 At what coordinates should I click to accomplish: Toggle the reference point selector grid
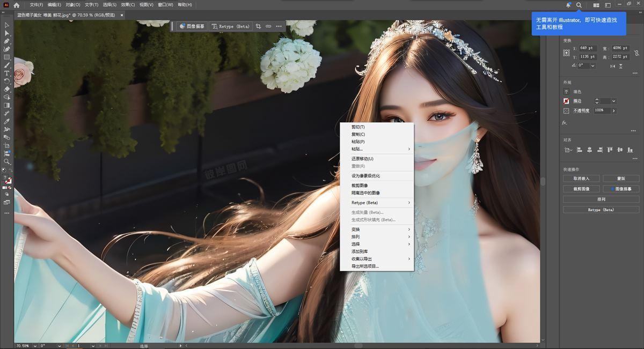click(x=566, y=53)
